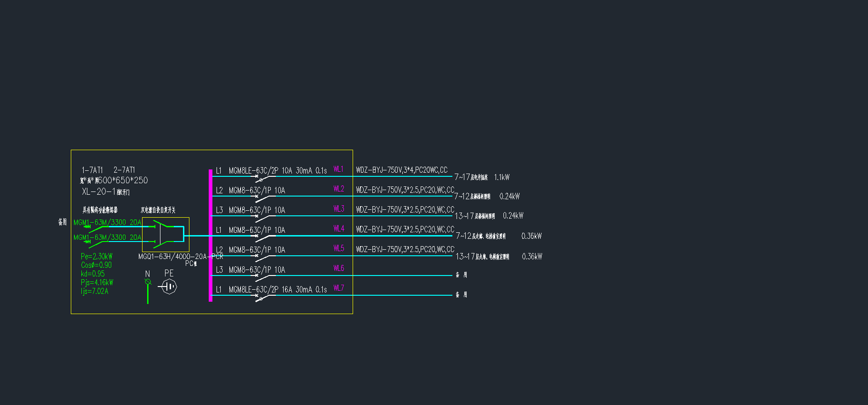
Task: Click the '1-7AT1' panel name
Action: [92, 170]
